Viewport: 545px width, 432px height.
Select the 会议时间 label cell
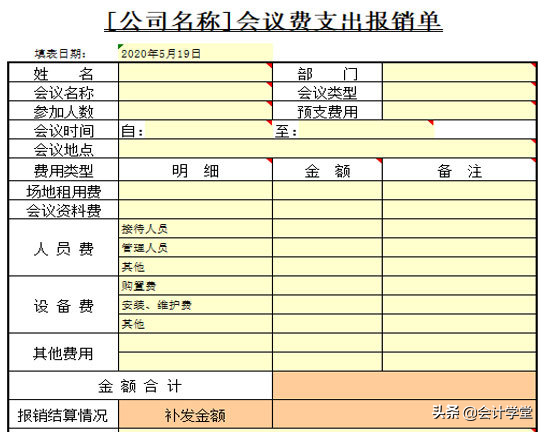tap(64, 130)
